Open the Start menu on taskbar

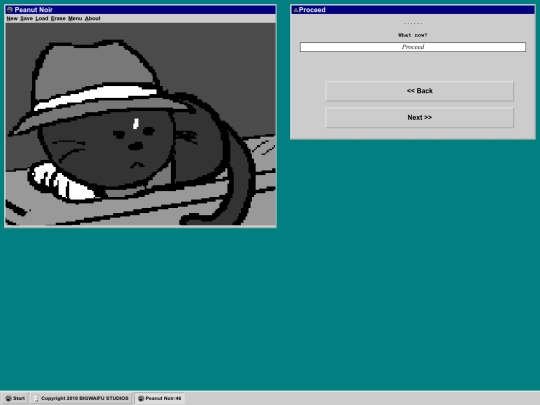pos(15,398)
